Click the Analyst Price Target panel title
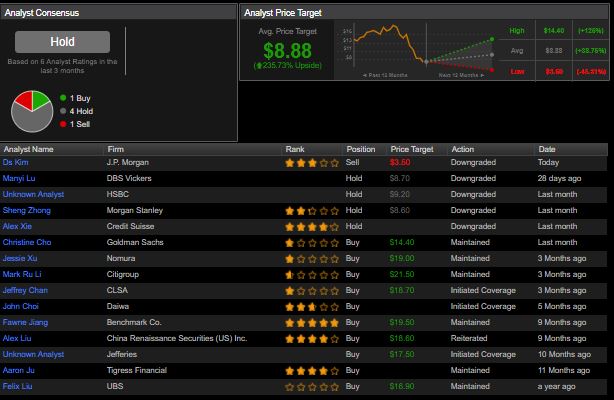The height and width of the screenshot is (400, 614). click(x=283, y=13)
